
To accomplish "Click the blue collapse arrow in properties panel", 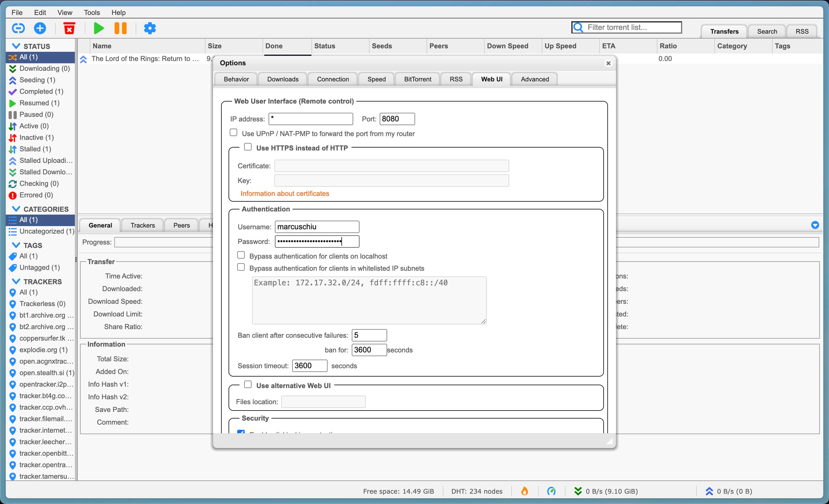I will pos(815,225).
